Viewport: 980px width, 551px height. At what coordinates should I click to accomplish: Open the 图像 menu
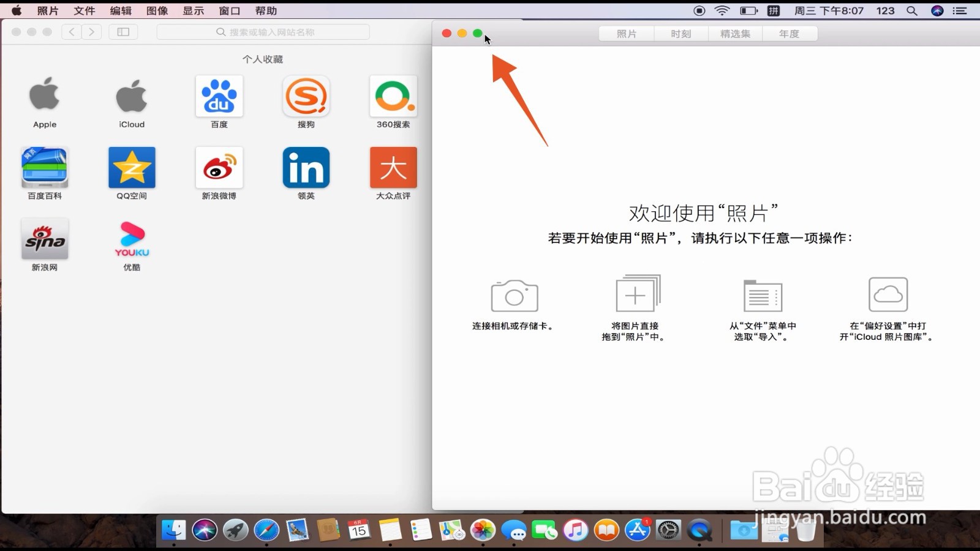pyautogui.click(x=157, y=10)
